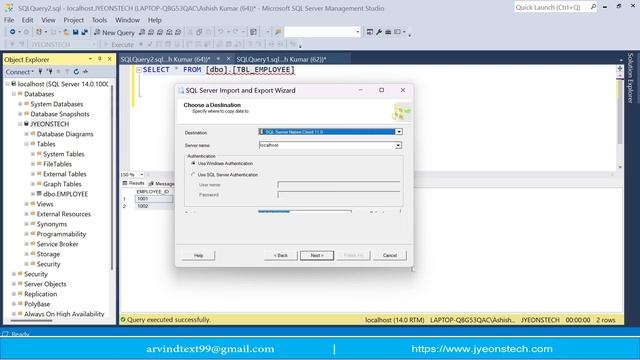Image resolution: width=640 pixels, height=360 pixels.
Task: Click the Open File folder icon in the toolbar
Action: coord(66,32)
